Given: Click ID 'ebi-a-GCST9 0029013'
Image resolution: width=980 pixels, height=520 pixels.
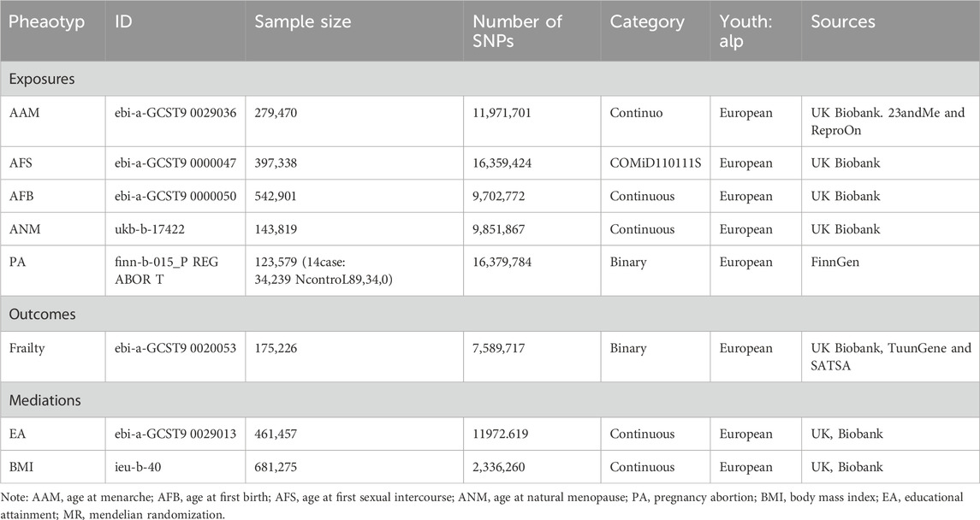Looking at the screenshot, I should click(175, 434).
